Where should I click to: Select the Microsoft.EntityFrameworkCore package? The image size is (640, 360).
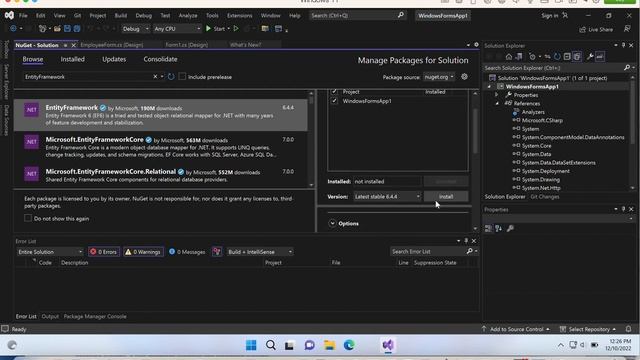[x=161, y=147]
